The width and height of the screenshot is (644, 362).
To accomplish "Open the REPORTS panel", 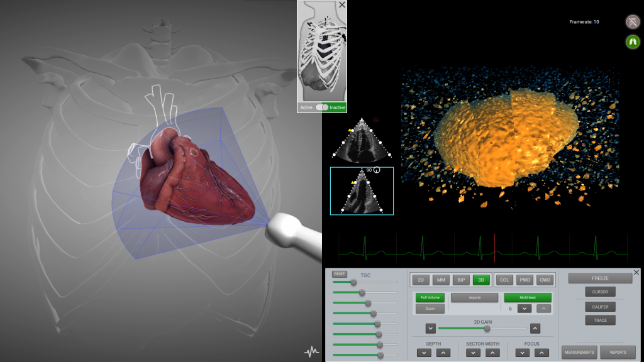I will click(x=618, y=352).
